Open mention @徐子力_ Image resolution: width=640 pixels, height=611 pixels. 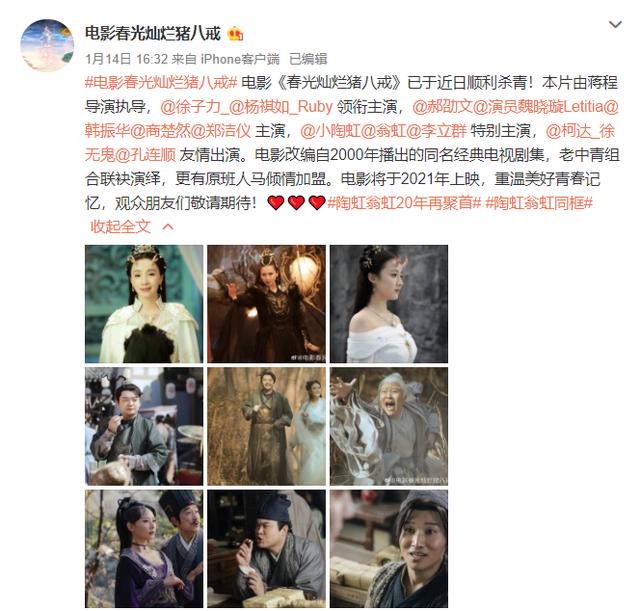(194, 107)
